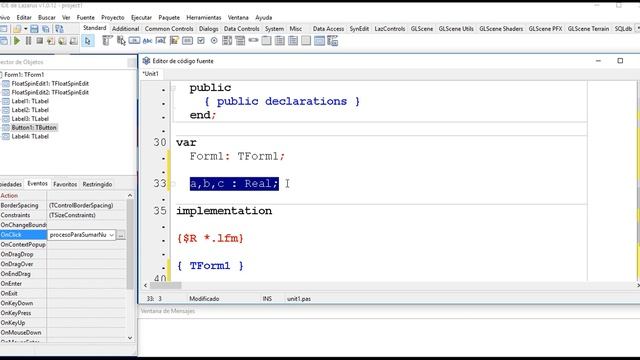Select Button1: TButton in the object tree
This screenshot has height=360, width=640.
pos(34,128)
